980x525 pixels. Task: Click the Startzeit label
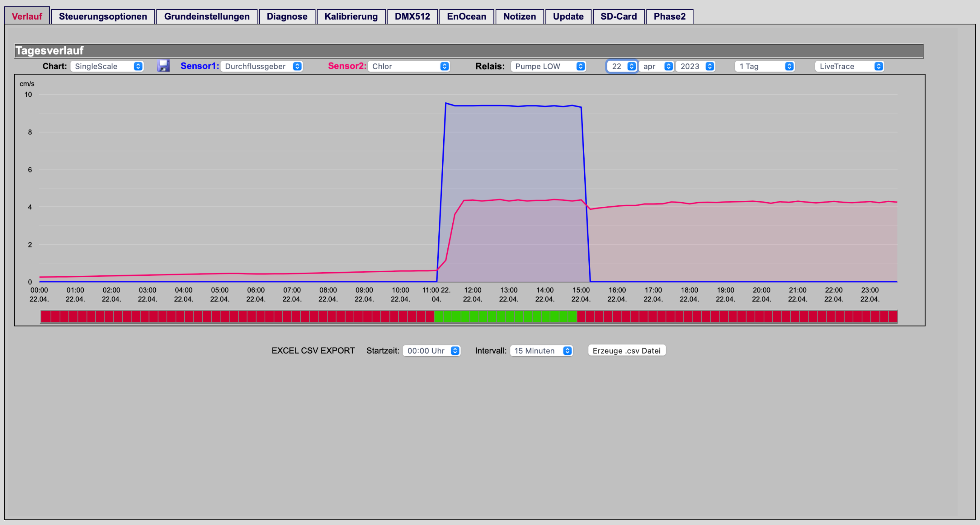tap(383, 351)
